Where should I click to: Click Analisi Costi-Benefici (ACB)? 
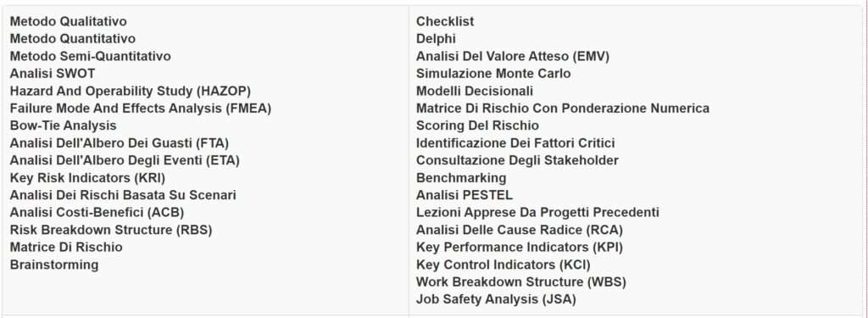97,212
